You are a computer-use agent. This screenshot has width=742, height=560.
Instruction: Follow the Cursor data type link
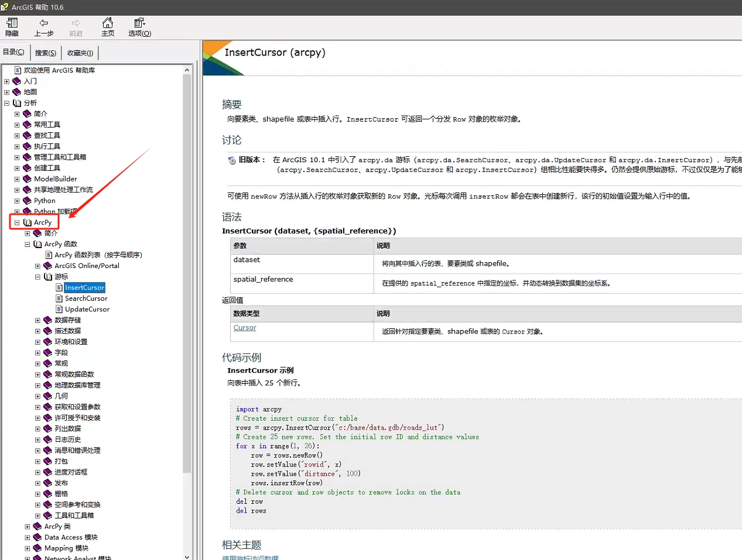point(245,328)
